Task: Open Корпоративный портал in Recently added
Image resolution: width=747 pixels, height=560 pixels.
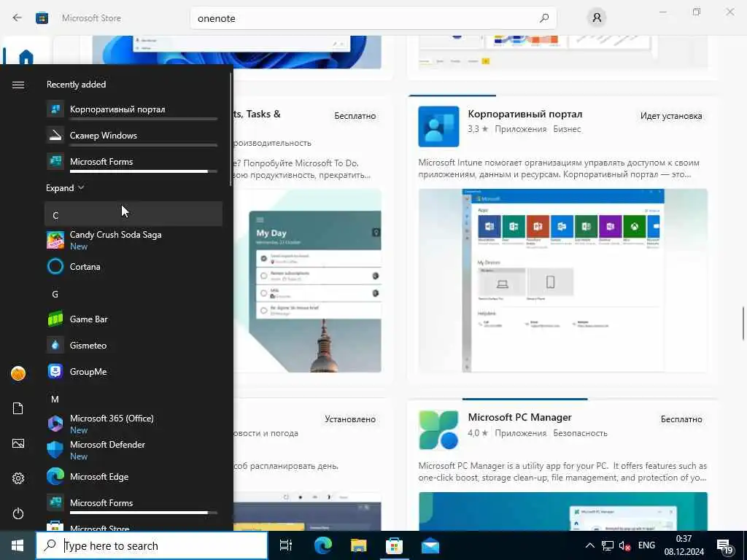Action: point(133,109)
